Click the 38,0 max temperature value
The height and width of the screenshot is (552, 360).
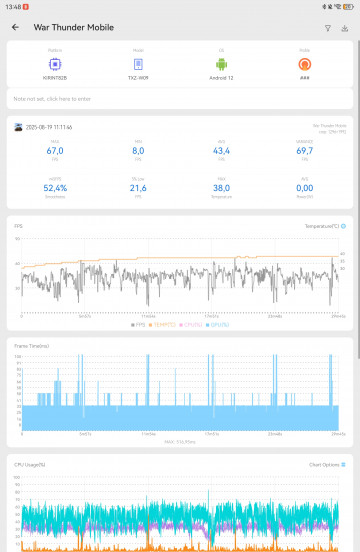coord(221,188)
